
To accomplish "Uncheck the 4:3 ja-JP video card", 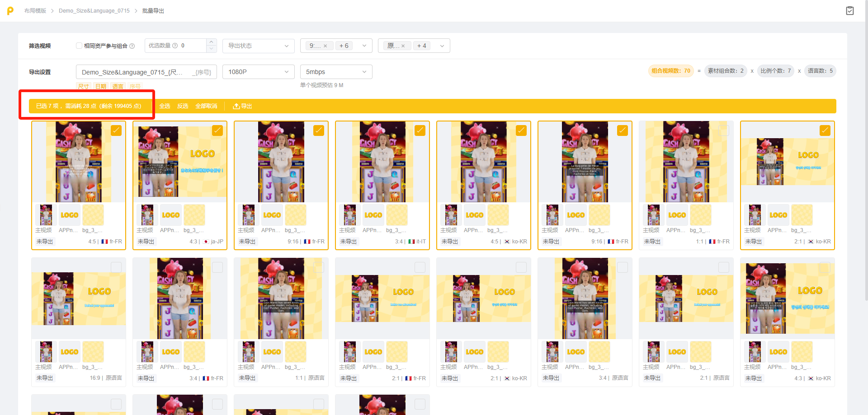I will tap(217, 131).
